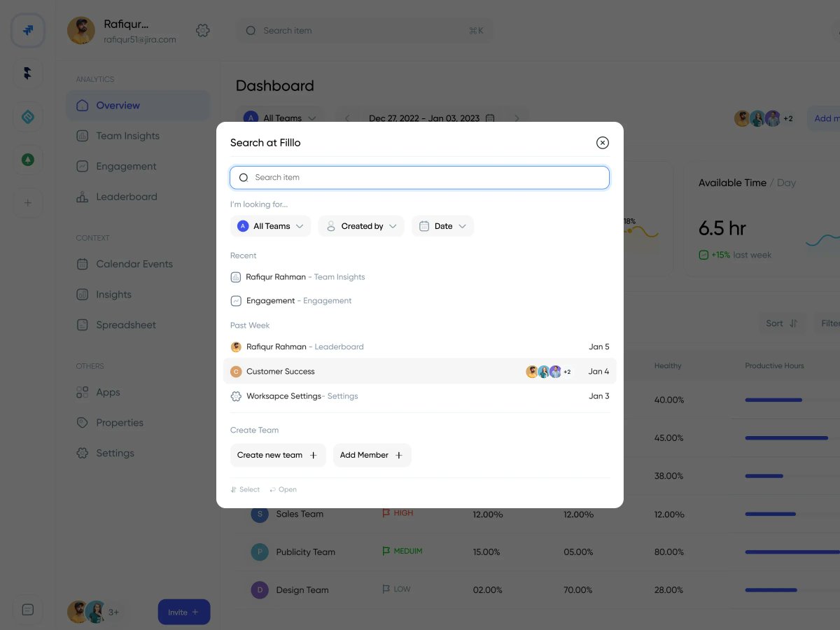Open the Created by filter dropdown

[x=361, y=226]
